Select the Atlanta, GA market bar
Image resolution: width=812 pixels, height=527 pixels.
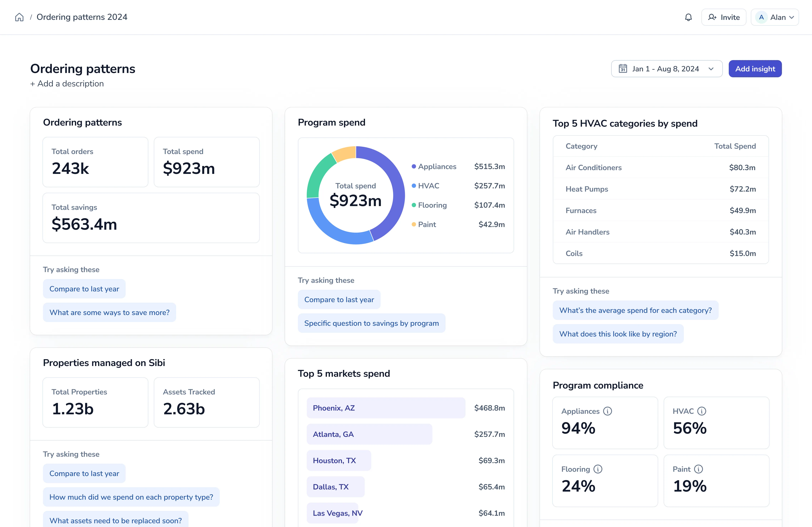click(x=369, y=434)
